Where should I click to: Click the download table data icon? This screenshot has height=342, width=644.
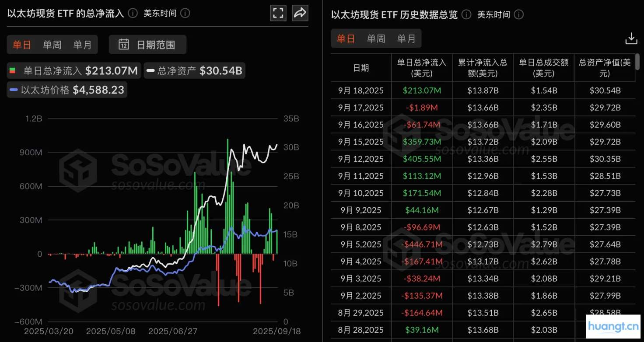[631, 38]
